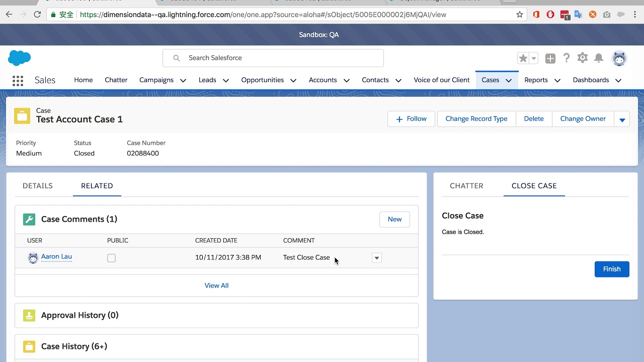The width and height of the screenshot is (644, 362).
Task: Toggle the Public checkbox for Aaron Lau's comment
Action: coord(111,258)
